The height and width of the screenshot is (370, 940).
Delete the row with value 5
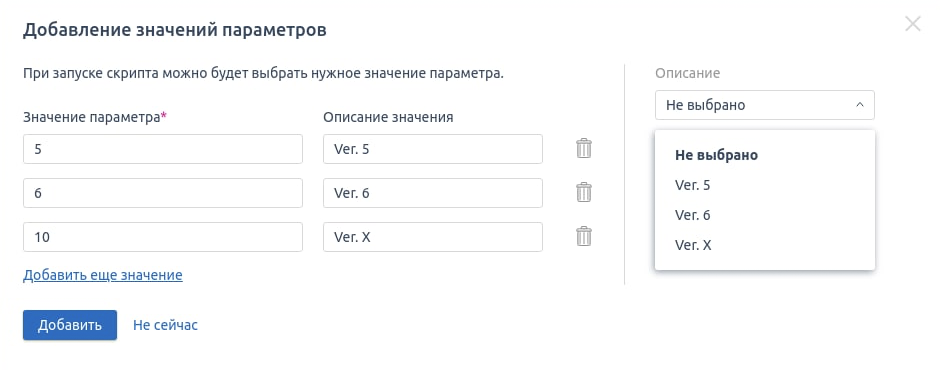point(584,148)
